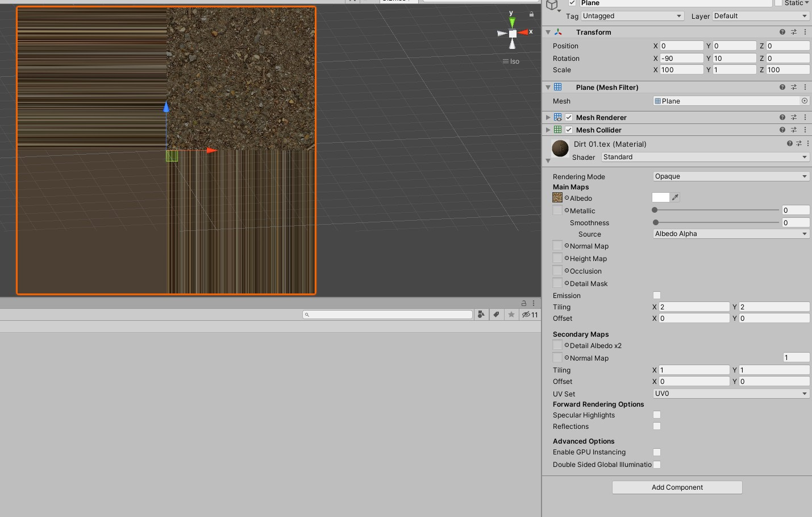
Task: Open Transform component kebab menu
Action: point(805,32)
